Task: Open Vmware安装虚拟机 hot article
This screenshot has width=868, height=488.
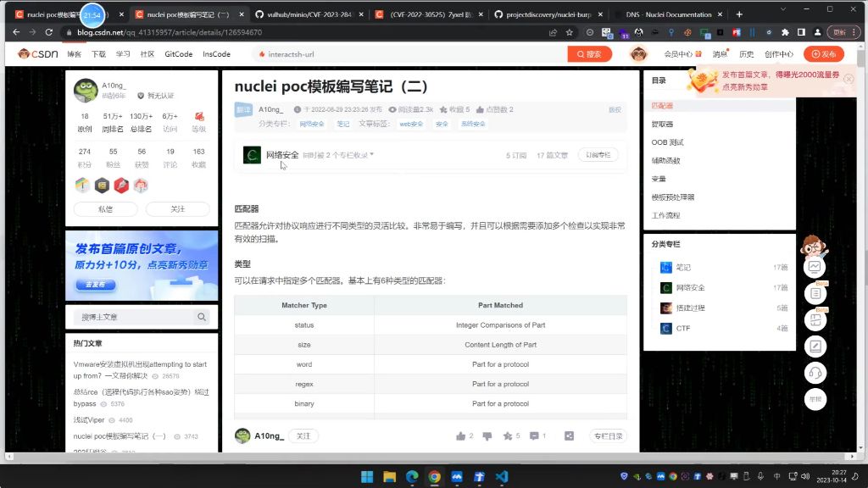Action: click(x=140, y=369)
